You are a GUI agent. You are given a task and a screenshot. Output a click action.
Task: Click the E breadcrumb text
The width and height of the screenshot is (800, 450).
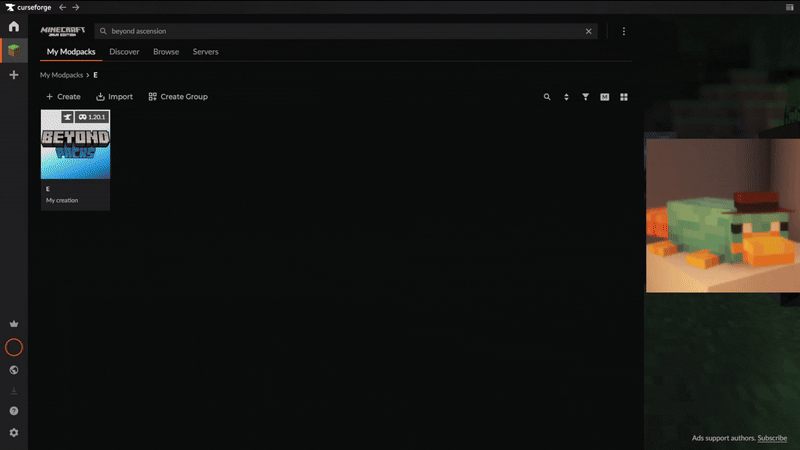click(95, 75)
